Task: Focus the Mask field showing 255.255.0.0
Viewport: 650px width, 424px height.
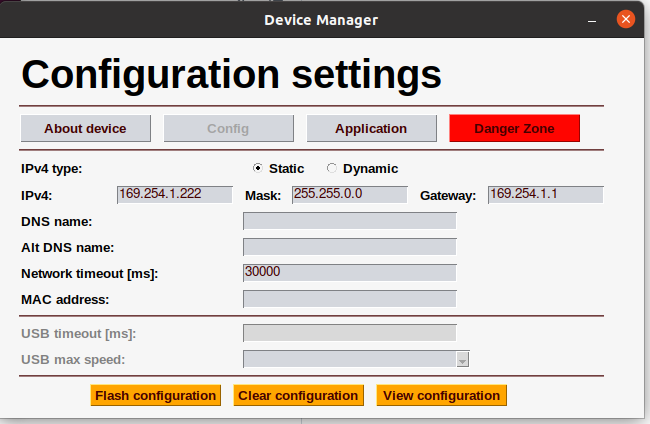Action: tap(349, 194)
